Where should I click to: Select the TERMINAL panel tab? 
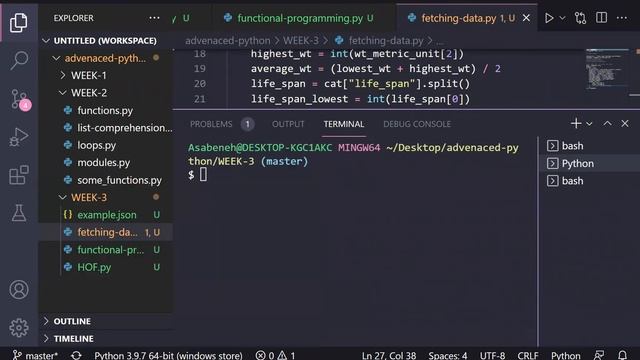tap(344, 124)
